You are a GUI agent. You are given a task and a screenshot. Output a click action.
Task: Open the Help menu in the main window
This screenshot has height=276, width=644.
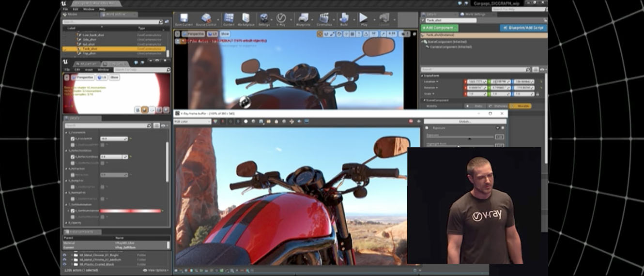(102, 9)
